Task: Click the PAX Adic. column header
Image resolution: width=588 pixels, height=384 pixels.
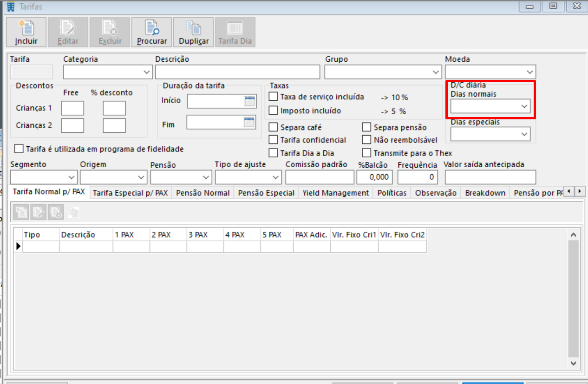Action: pyautogui.click(x=312, y=235)
